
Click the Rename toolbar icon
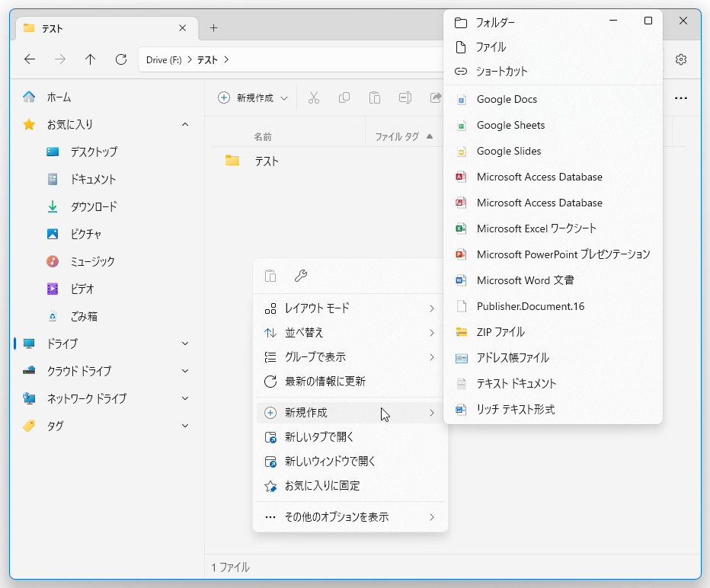pyautogui.click(x=405, y=97)
